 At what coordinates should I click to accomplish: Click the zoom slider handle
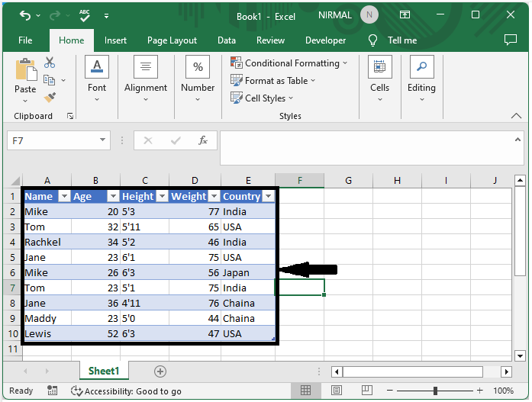435,391
